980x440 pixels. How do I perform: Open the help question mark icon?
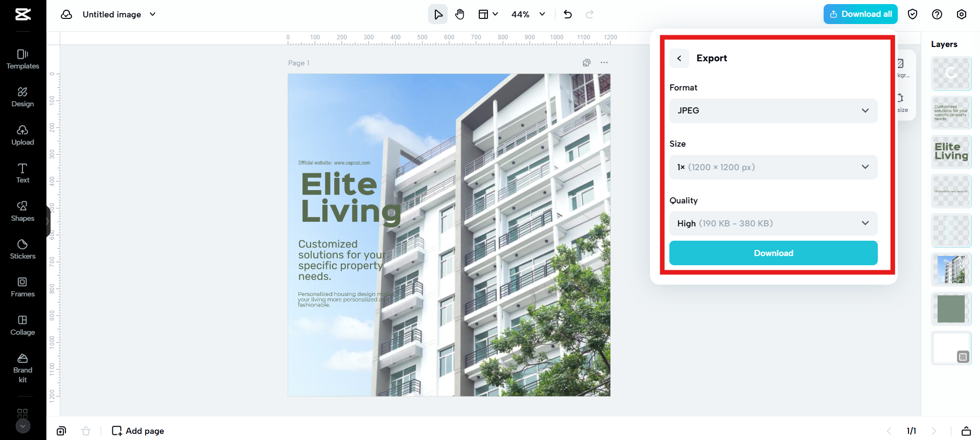pos(937,14)
